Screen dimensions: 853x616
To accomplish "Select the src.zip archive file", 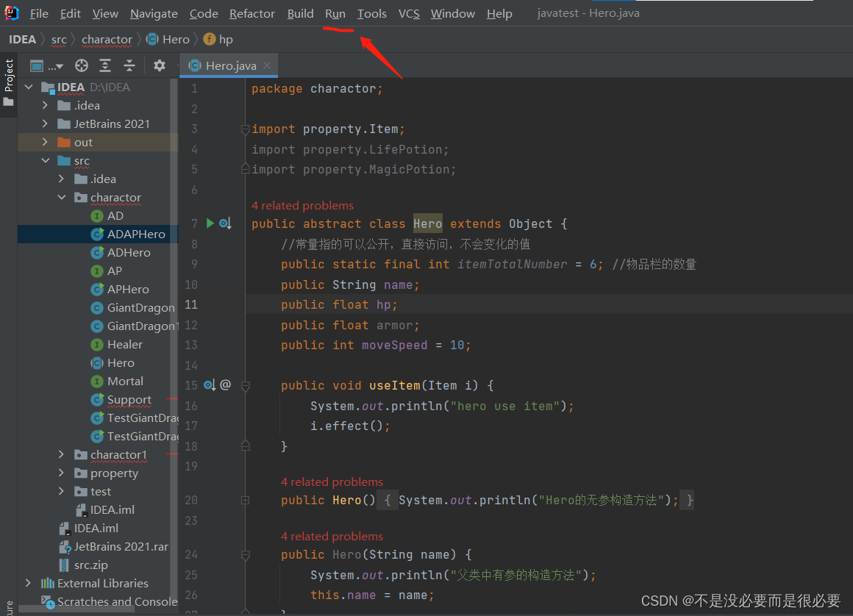I will [83, 565].
